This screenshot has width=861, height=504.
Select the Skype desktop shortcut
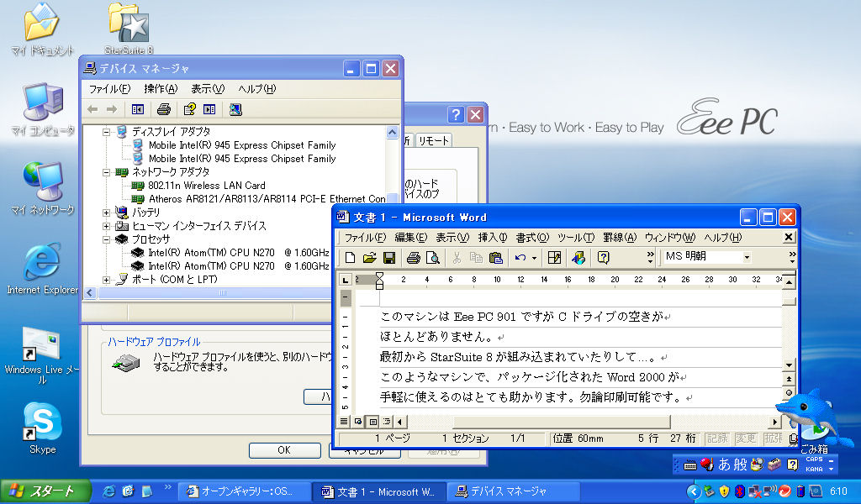pos(42,428)
